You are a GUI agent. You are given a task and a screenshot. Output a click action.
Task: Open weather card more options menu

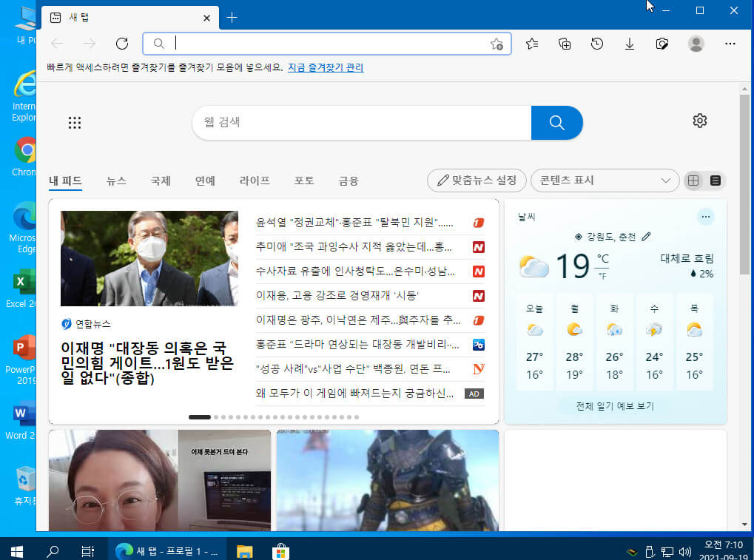(x=705, y=217)
